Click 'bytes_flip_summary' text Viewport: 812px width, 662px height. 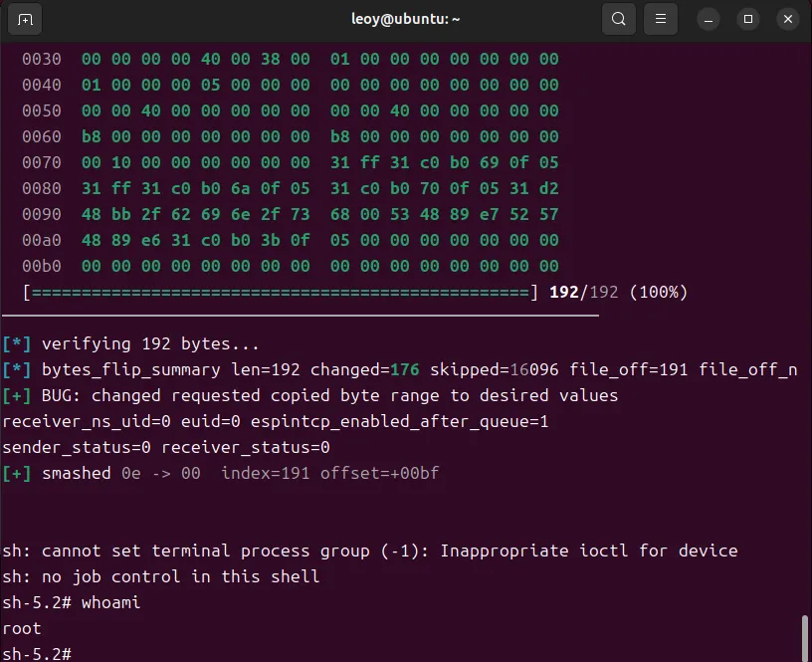130,370
